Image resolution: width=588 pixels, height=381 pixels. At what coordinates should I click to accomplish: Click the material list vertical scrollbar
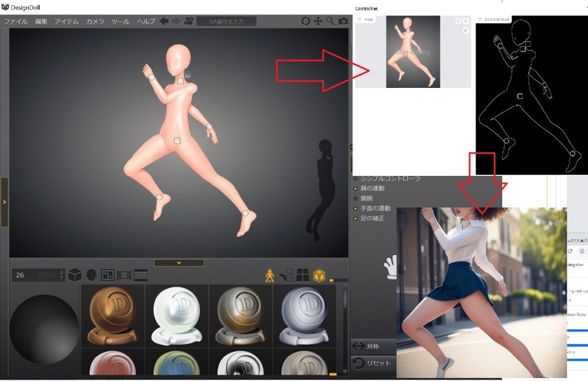click(345, 329)
